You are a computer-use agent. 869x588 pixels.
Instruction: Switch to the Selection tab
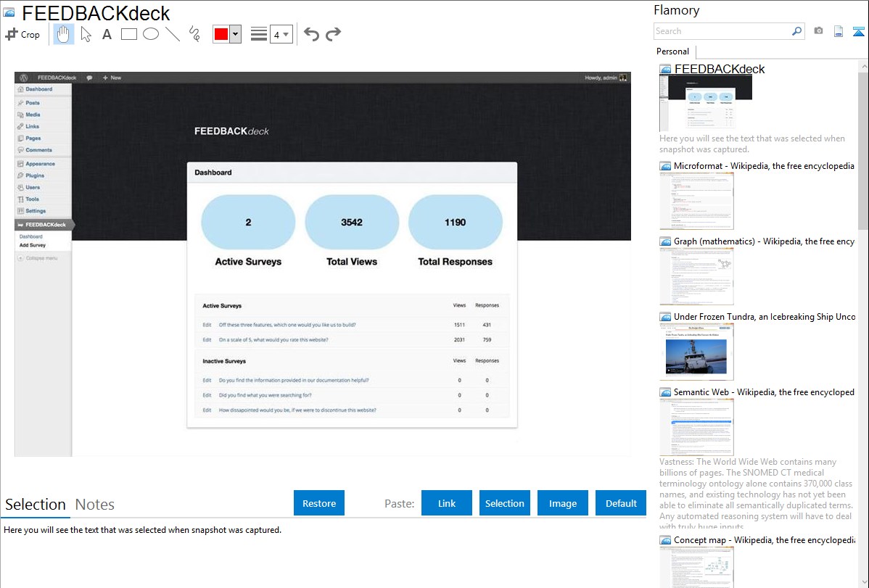[36, 505]
